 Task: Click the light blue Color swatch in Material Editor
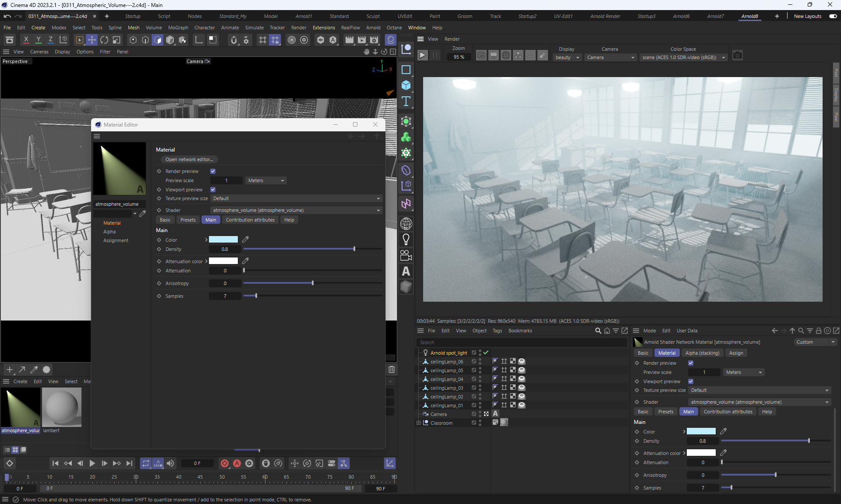click(223, 240)
